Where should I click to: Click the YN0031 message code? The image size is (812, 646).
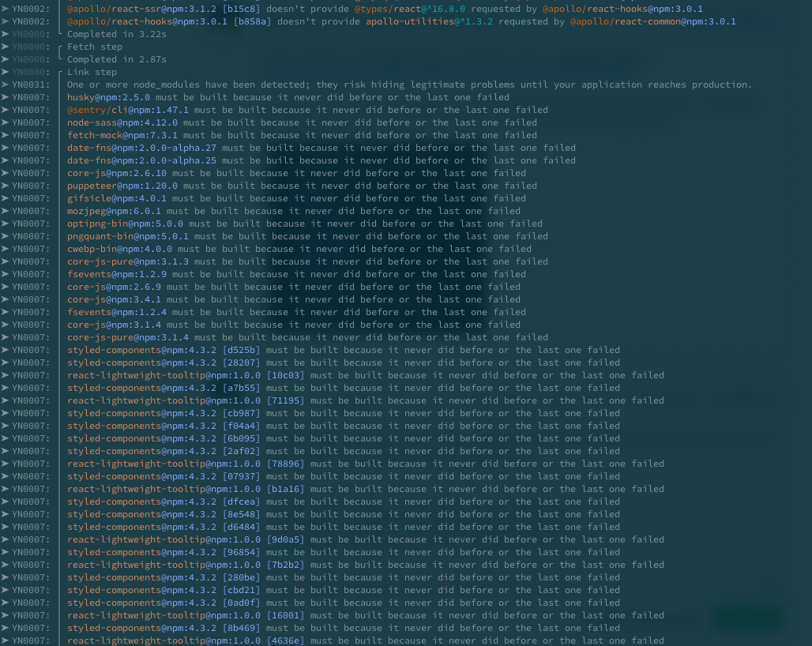click(x=31, y=85)
